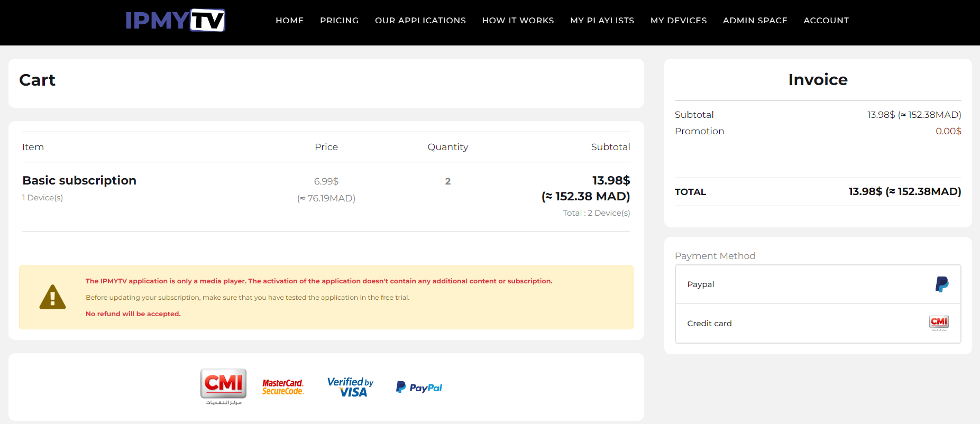Click the Verified by Visa logo

click(350, 387)
